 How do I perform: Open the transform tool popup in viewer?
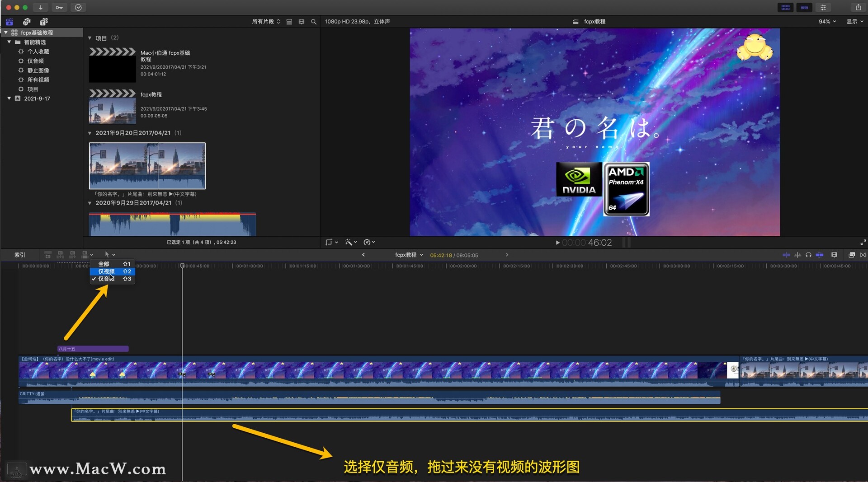coord(331,243)
